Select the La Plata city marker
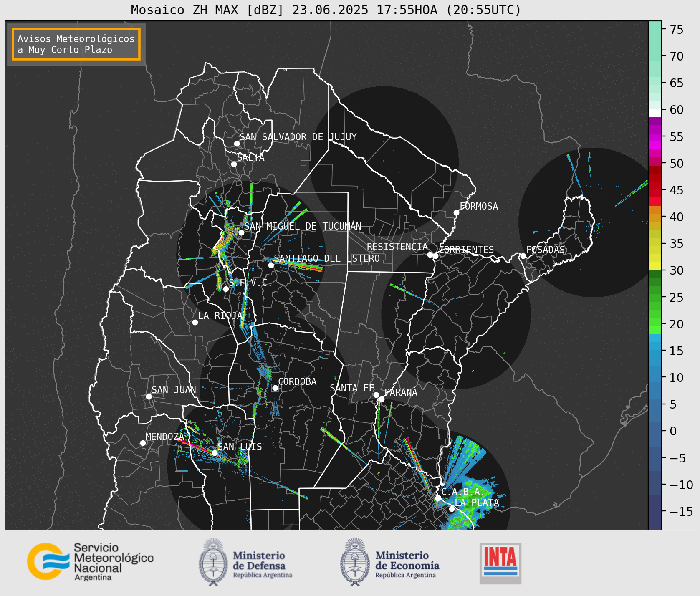Viewport: 700px width, 596px height. point(452,509)
